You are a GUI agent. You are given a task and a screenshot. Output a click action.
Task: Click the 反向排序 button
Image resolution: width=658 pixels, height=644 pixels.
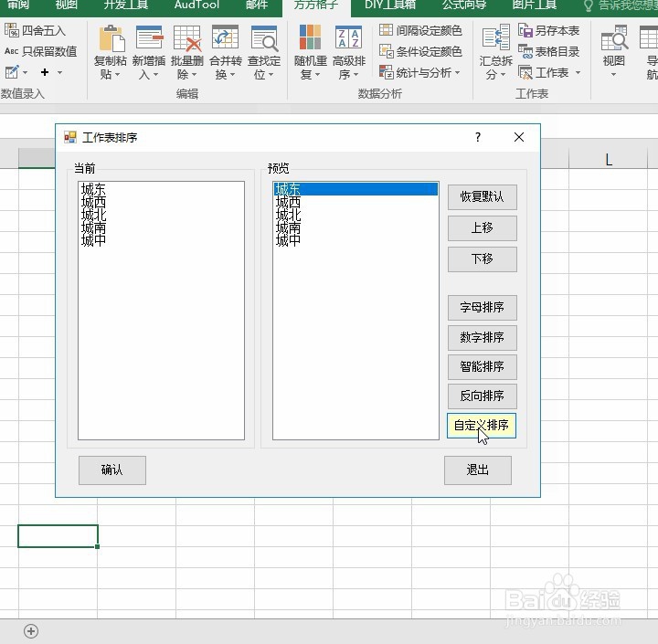pyautogui.click(x=482, y=396)
